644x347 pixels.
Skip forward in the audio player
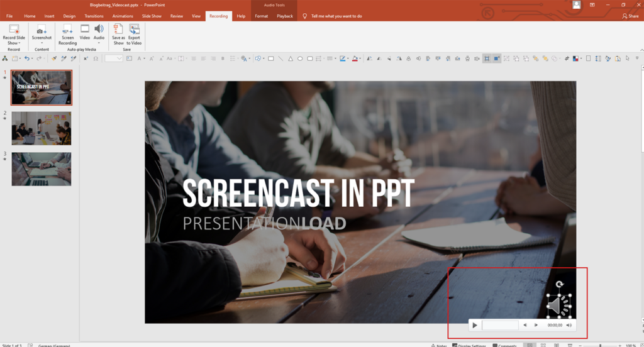pos(536,325)
